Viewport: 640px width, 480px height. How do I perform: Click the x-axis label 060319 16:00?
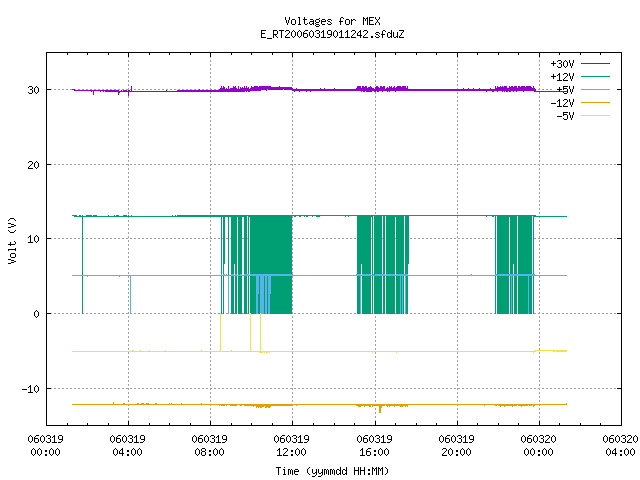point(374,446)
